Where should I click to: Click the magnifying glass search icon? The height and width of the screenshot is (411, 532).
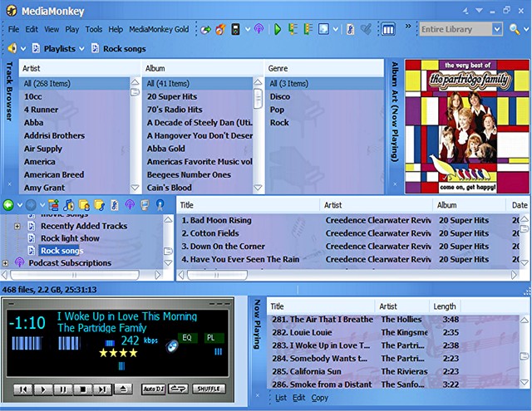[515, 30]
